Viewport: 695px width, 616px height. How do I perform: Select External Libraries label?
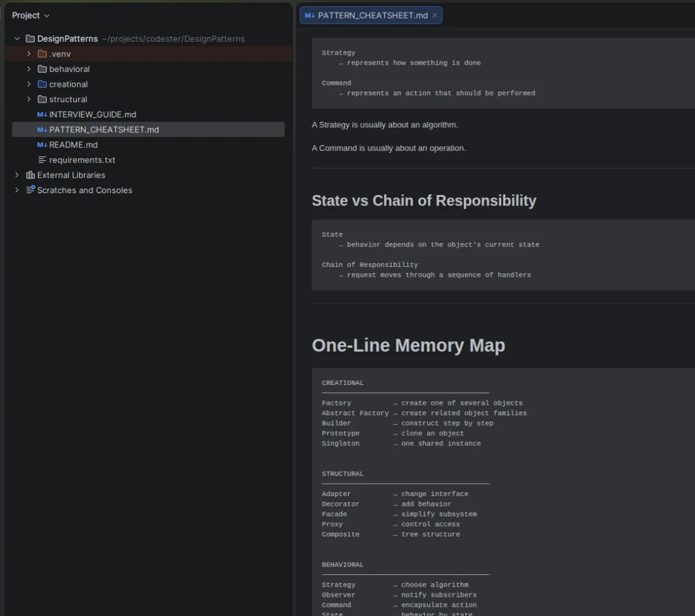71,175
